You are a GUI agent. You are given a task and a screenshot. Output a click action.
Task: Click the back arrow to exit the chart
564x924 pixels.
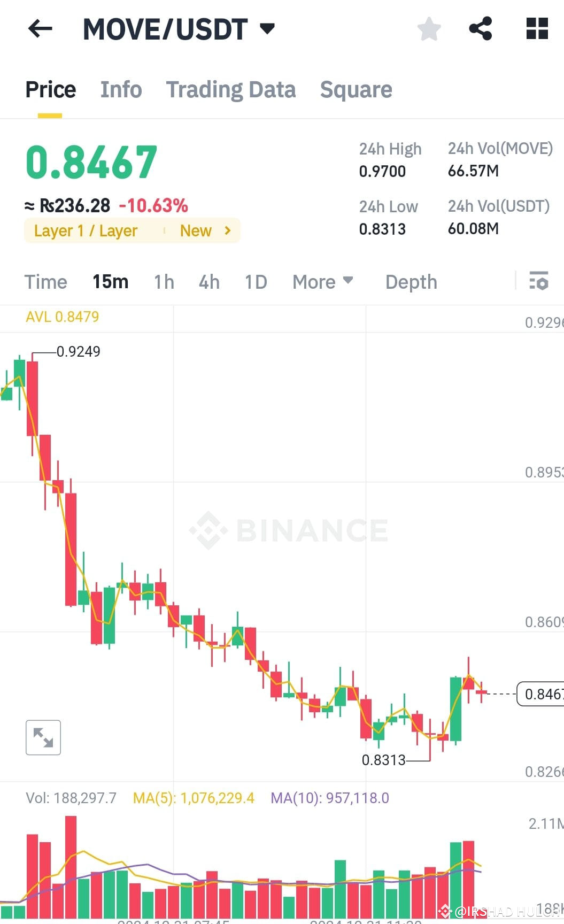click(x=40, y=29)
